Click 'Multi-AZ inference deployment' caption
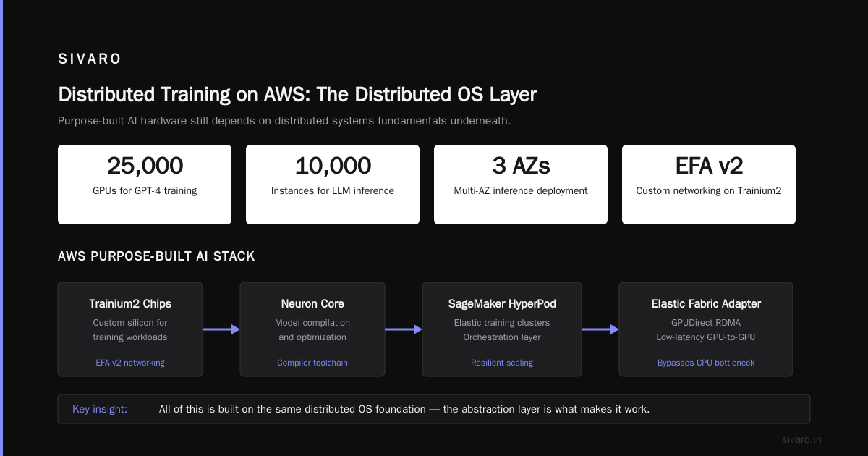This screenshot has height=456, width=868. [x=521, y=191]
